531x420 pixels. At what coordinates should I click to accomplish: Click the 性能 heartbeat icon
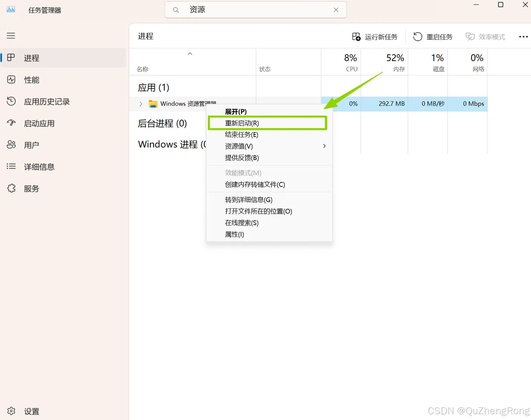pyautogui.click(x=11, y=80)
